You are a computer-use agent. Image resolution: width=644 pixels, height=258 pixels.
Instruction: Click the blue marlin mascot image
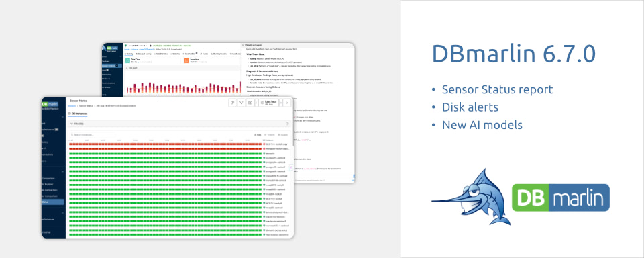point(471,197)
